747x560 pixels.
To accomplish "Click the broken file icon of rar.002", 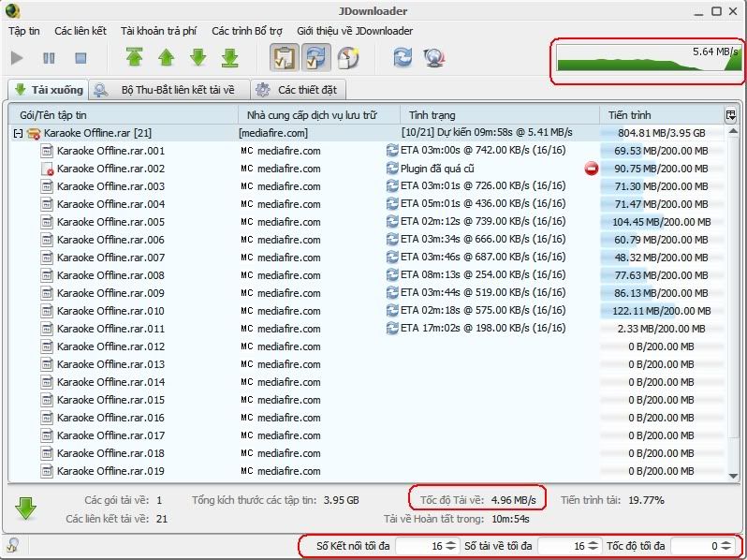I will point(47,169).
